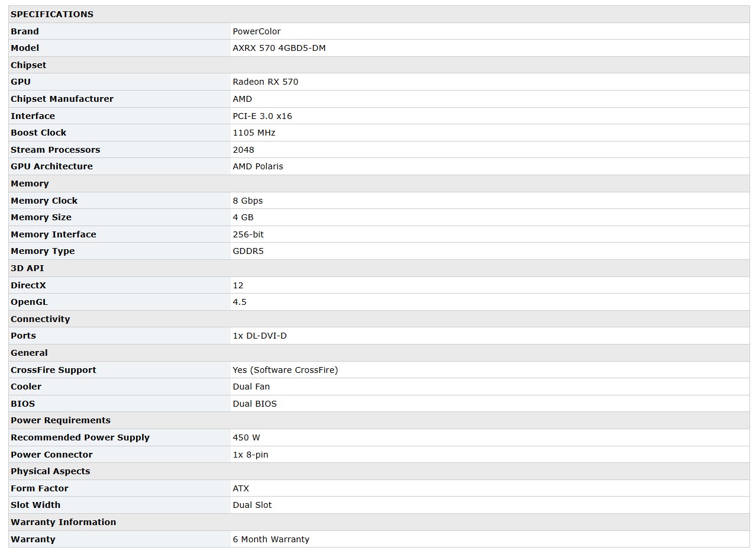Click the Physical Aspects section header
This screenshot has width=756, height=560.
[x=379, y=471]
